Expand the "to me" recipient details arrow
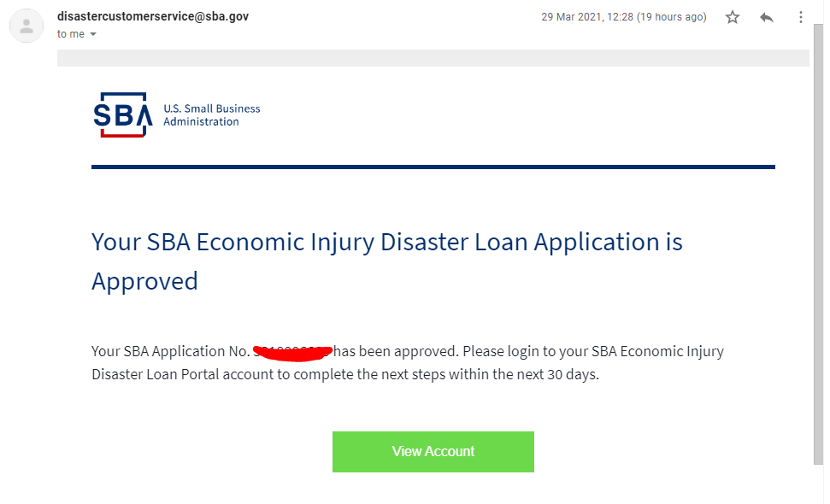This screenshot has height=504, width=830. click(93, 34)
